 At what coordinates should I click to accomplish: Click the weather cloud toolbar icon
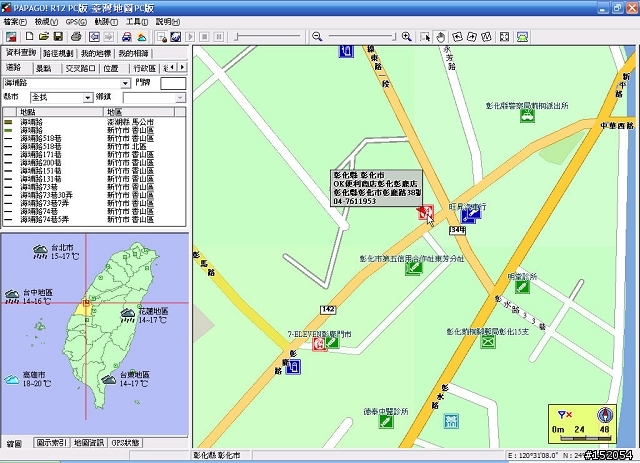141,37
